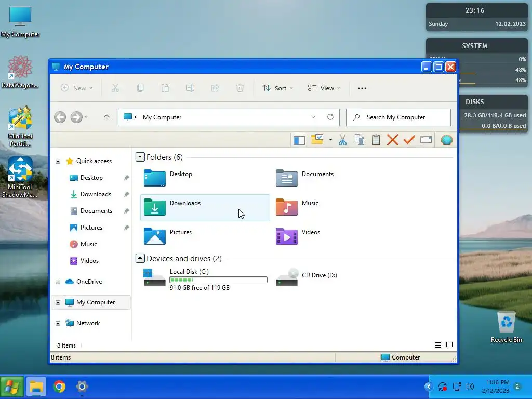The image size is (532, 399).
Task: Expand the My Computer tree node
Action: pyautogui.click(x=58, y=303)
